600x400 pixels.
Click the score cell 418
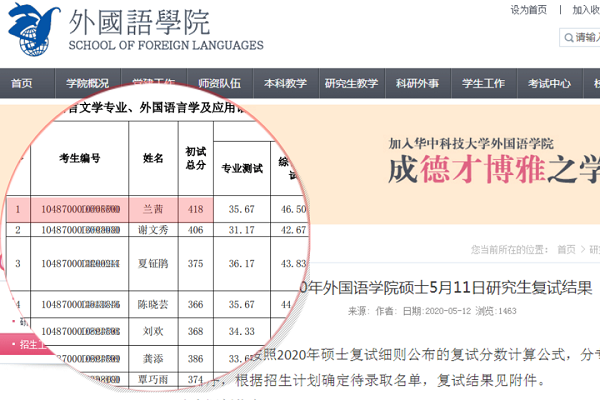click(x=196, y=209)
